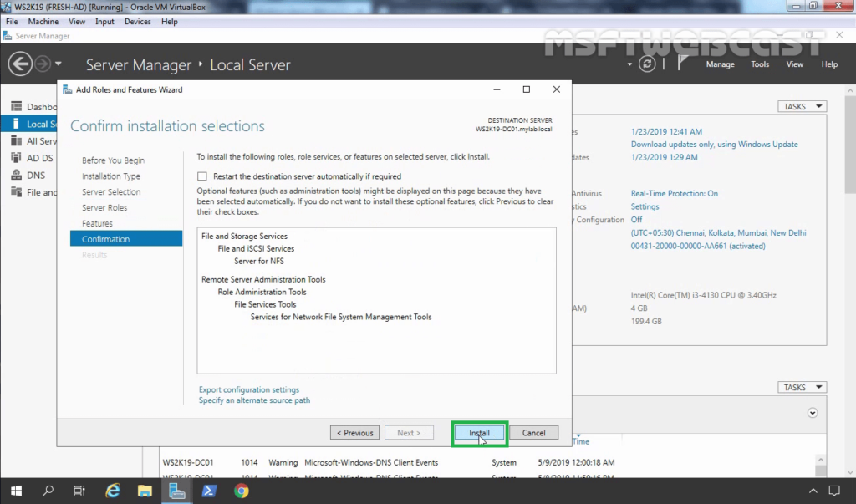Viewport: 856px width, 504px height.
Task: Open Internet Explorer from taskbar
Action: (113, 491)
